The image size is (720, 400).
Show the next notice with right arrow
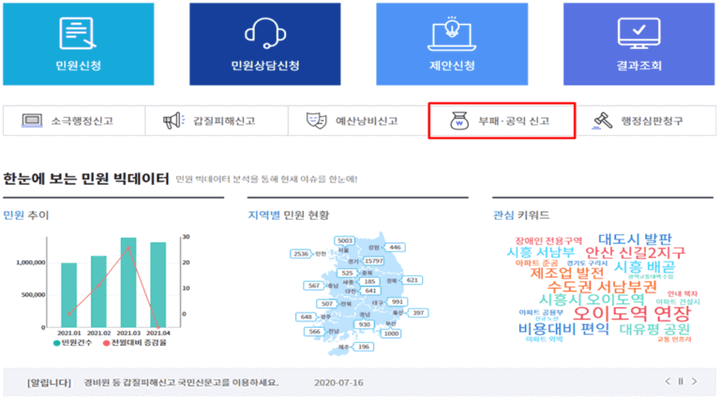[694, 381]
